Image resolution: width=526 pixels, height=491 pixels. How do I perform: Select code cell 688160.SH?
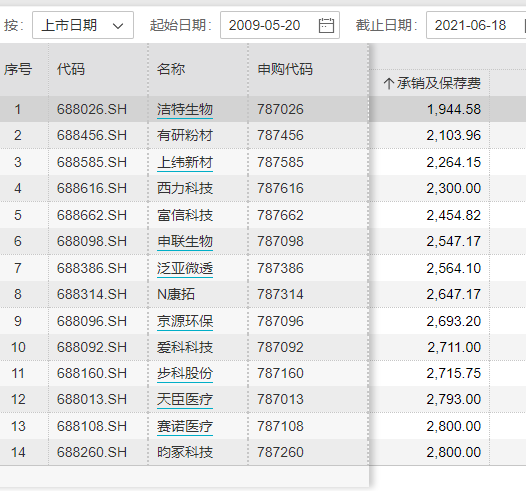click(x=92, y=373)
